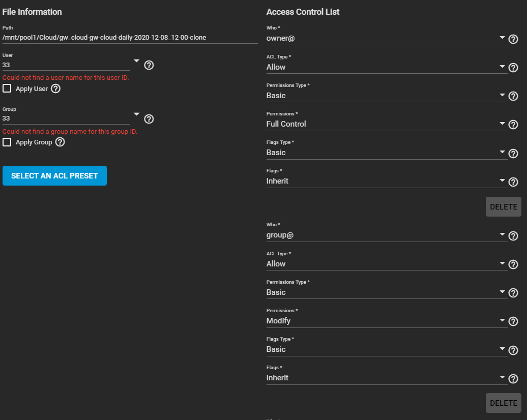
Task: Show help for owner@ Permissions Type
Action: pyautogui.click(x=513, y=97)
